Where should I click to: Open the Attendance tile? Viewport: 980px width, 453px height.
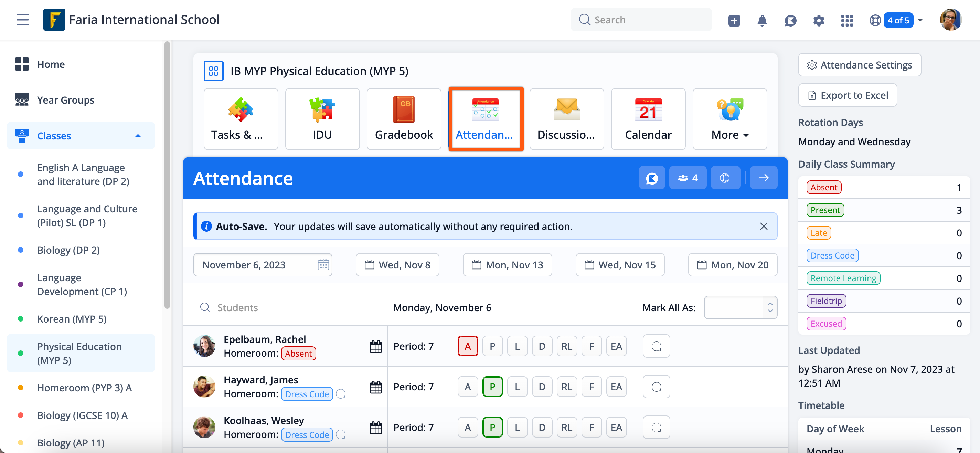tap(486, 119)
